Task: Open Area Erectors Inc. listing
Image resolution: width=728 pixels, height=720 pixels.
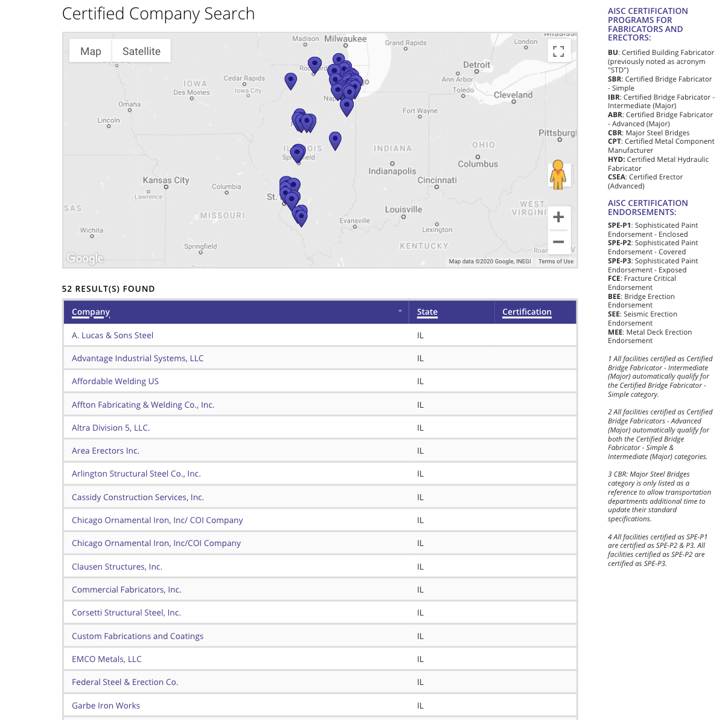Action: [106, 451]
